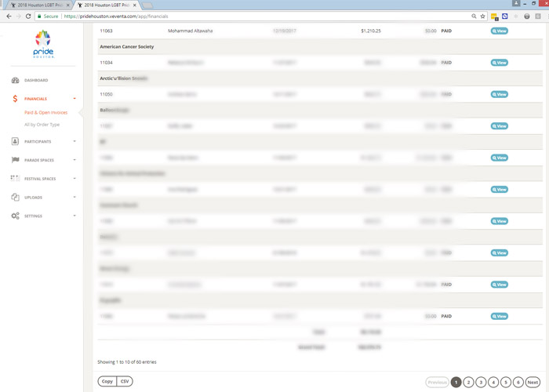The width and height of the screenshot is (549, 392).
Task: Go to page 2 of entries
Action: [468, 383]
